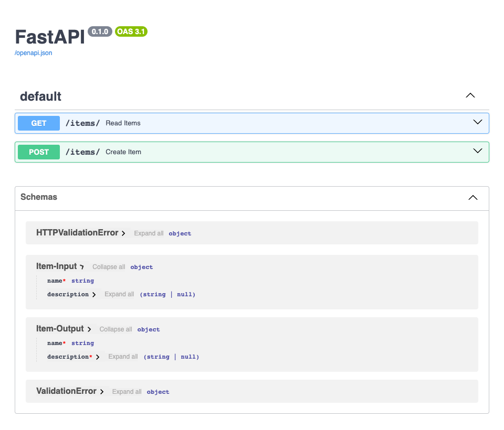The width and height of the screenshot is (504, 430).
Task: Click Expand all for ValidationError
Action: click(127, 392)
